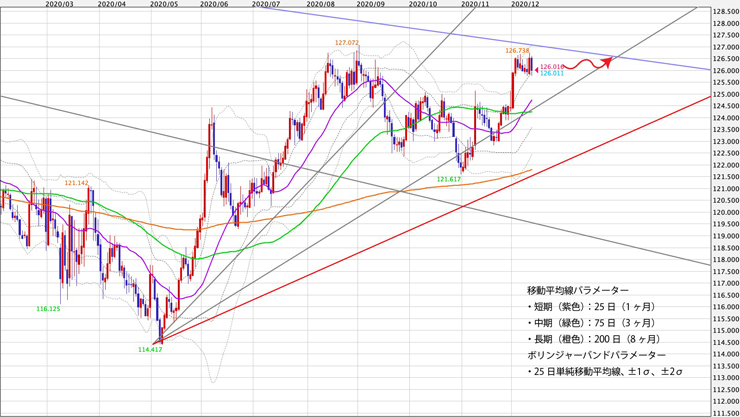Click the 114.000 price axis label
This screenshot has width=740, height=417.
click(x=727, y=354)
